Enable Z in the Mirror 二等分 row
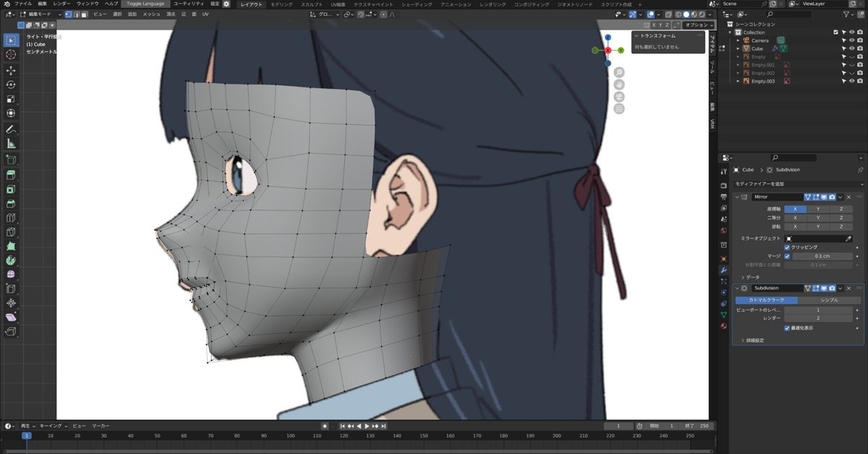Image resolution: width=868 pixels, height=454 pixels. (x=841, y=218)
